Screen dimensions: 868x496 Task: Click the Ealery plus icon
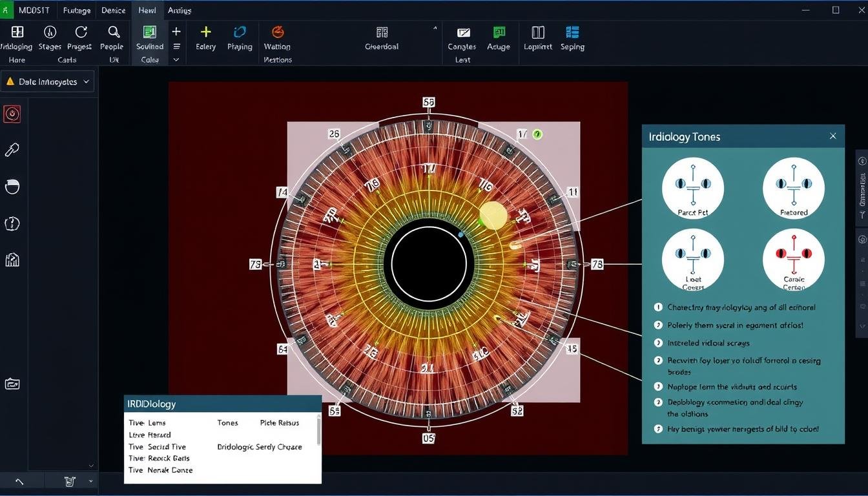coord(205,32)
